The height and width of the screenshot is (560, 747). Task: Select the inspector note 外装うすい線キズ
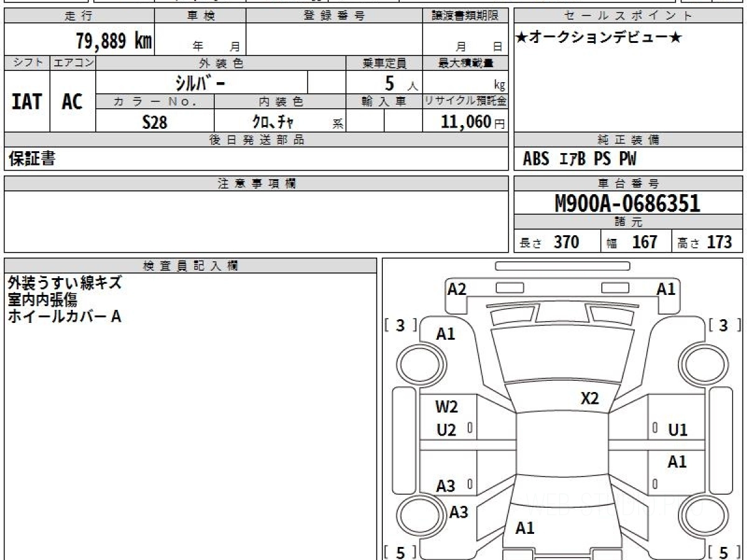65,283
